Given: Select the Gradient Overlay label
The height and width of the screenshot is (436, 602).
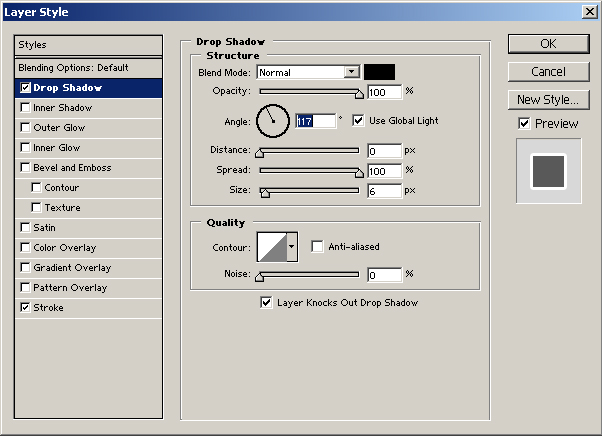Looking at the screenshot, I should pyautogui.click(x=72, y=268).
